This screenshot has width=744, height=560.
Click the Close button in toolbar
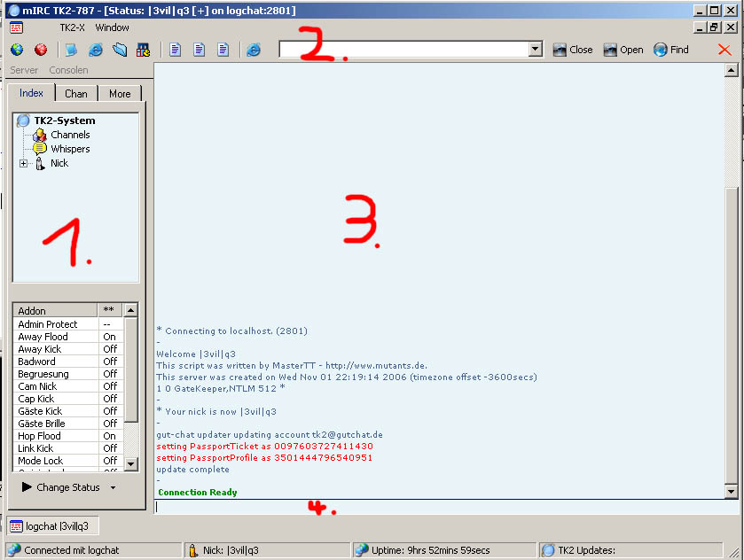click(x=572, y=50)
